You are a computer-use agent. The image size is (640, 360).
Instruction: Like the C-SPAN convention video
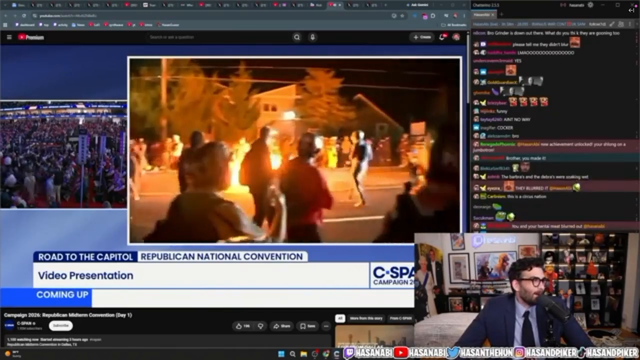click(x=242, y=326)
